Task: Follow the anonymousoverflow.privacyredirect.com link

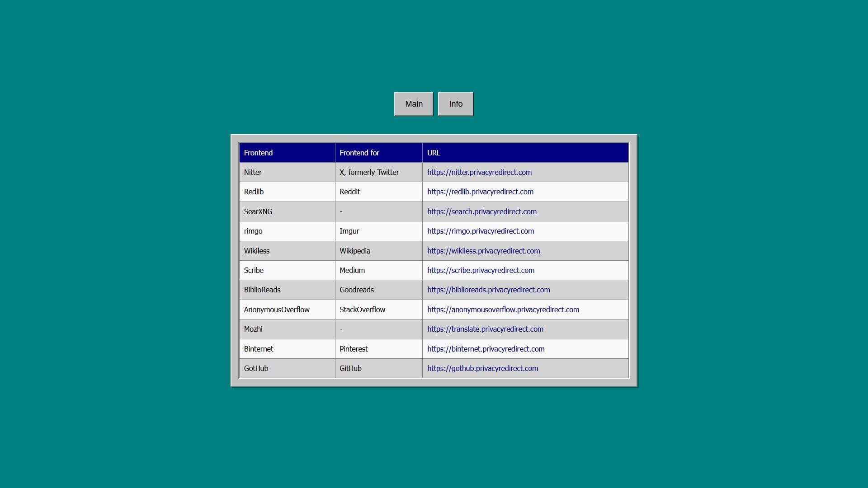Action: (503, 310)
